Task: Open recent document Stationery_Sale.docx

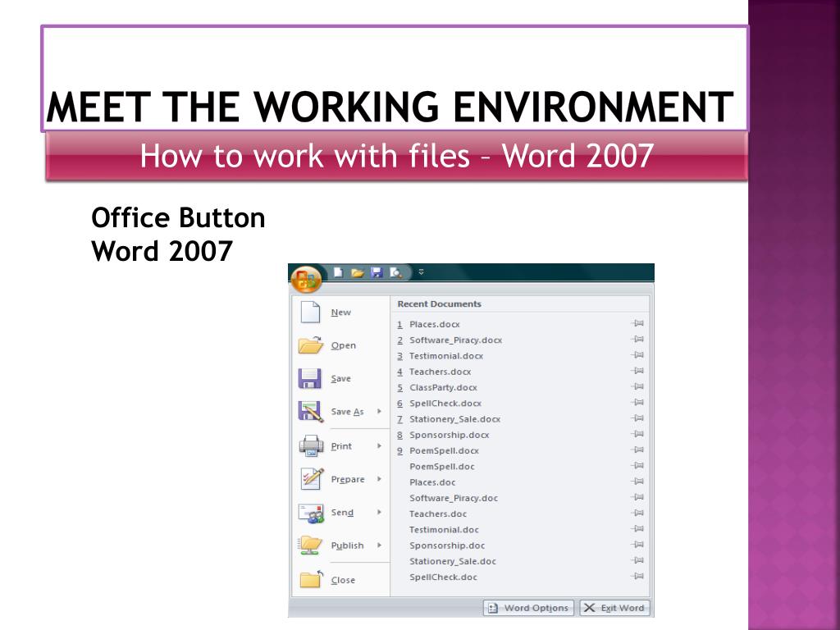Action: tap(454, 419)
